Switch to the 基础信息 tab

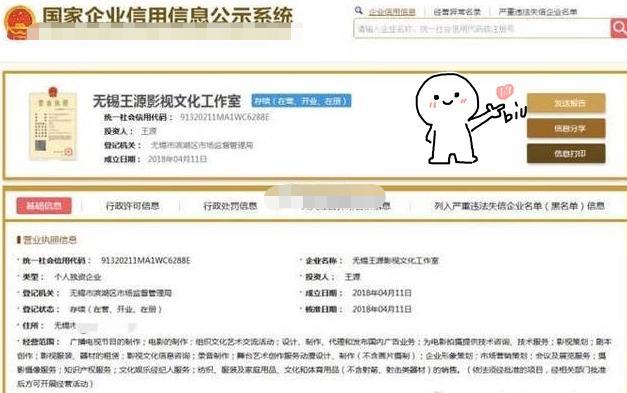(44, 205)
